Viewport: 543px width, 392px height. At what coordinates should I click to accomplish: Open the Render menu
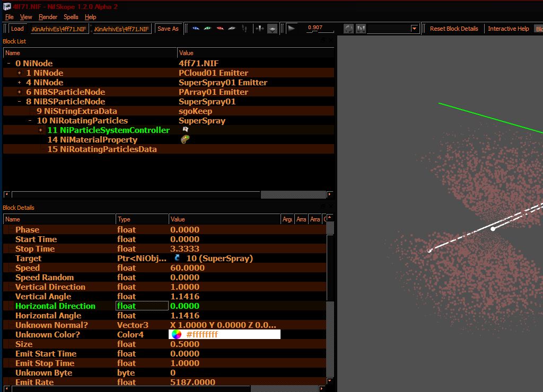[48, 17]
